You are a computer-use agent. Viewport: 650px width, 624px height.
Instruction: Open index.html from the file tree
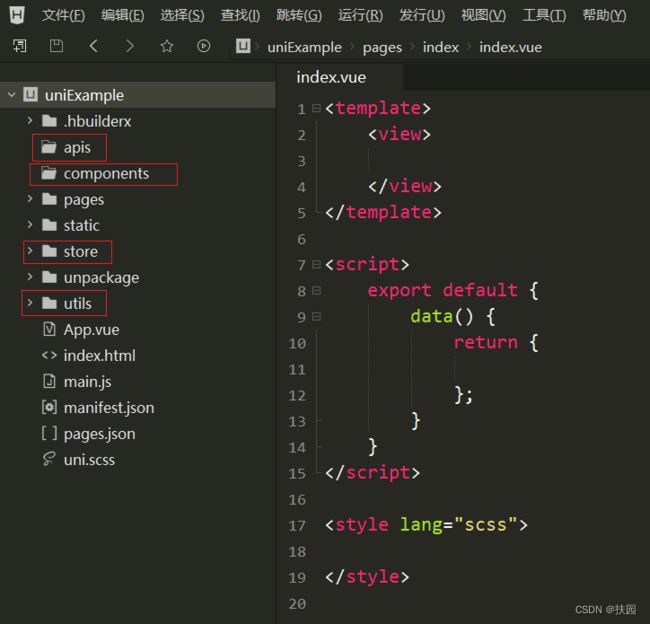[x=99, y=355]
